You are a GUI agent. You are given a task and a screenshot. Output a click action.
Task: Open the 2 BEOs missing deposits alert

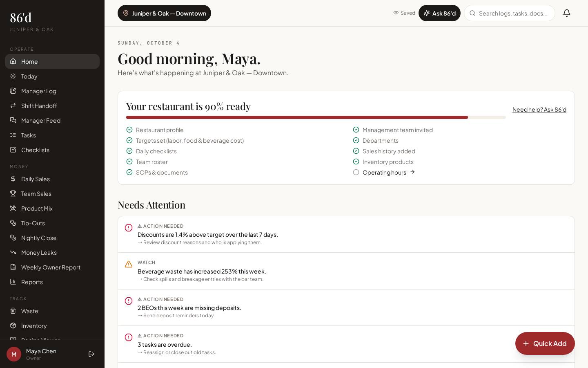click(x=346, y=307)
